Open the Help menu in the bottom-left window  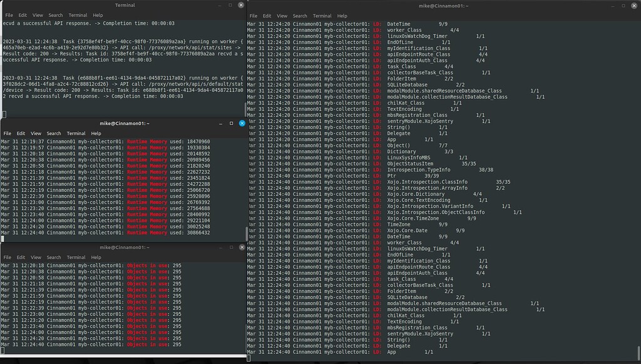[98, 257]
